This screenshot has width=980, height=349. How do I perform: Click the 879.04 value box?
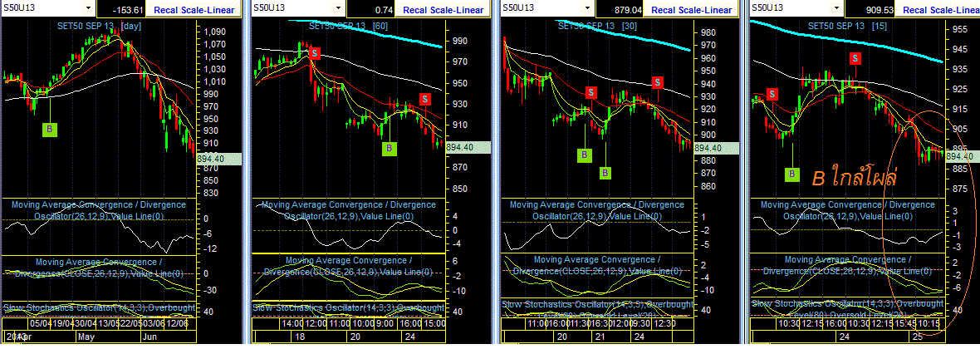[621, 10]
